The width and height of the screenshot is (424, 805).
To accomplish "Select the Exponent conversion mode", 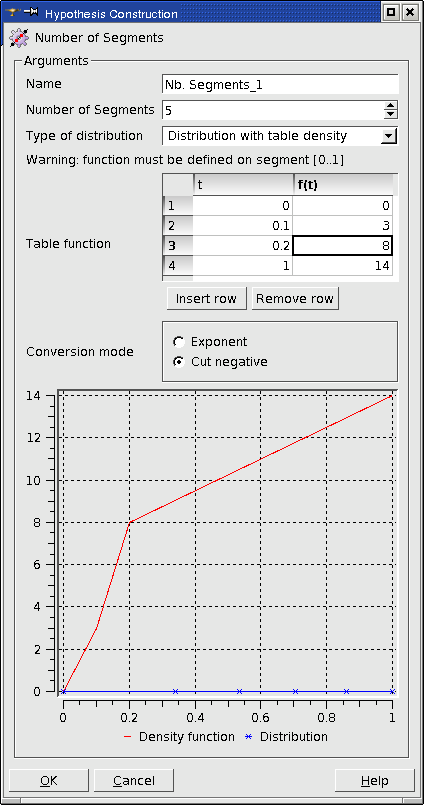I will (179, 342).
